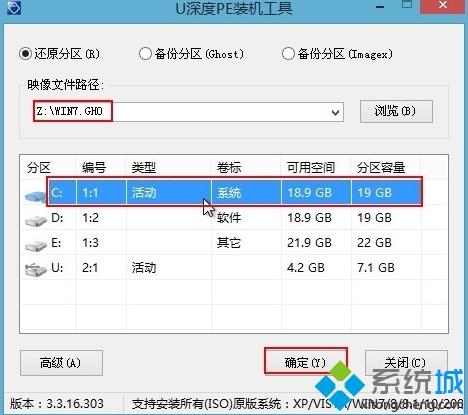The image size is (468, 415).
Task: Choose 备份分区 (Imagex) radio button
Action: [x=288, y=54]
